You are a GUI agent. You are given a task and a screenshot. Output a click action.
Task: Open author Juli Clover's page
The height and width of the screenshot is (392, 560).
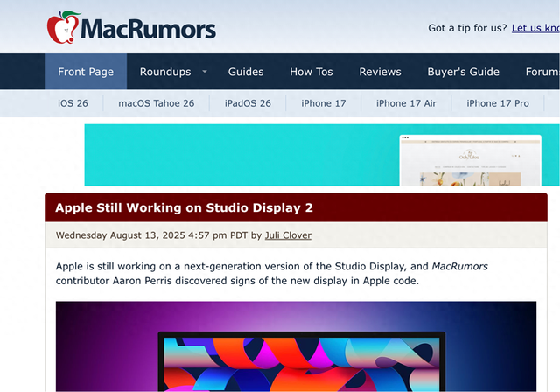tap(288, 235)
